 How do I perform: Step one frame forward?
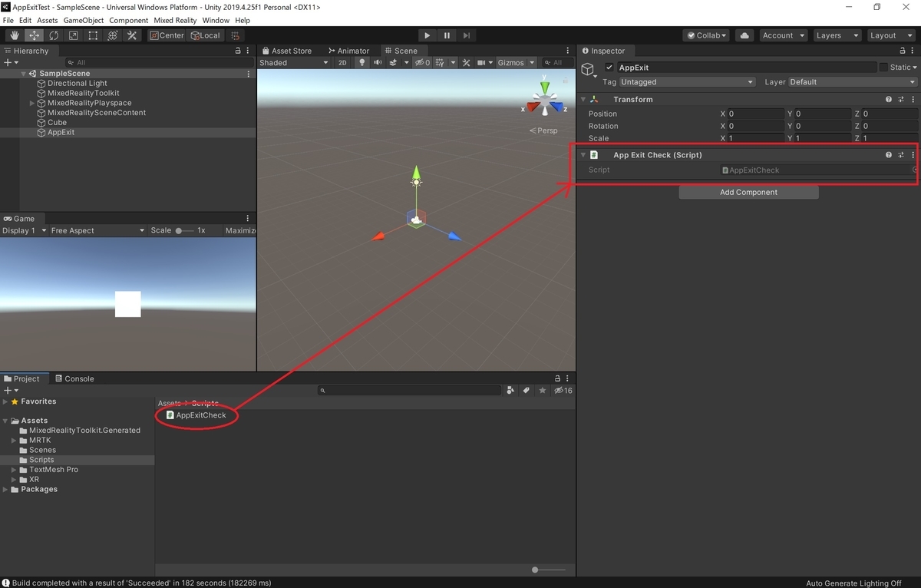pos(466,35)
